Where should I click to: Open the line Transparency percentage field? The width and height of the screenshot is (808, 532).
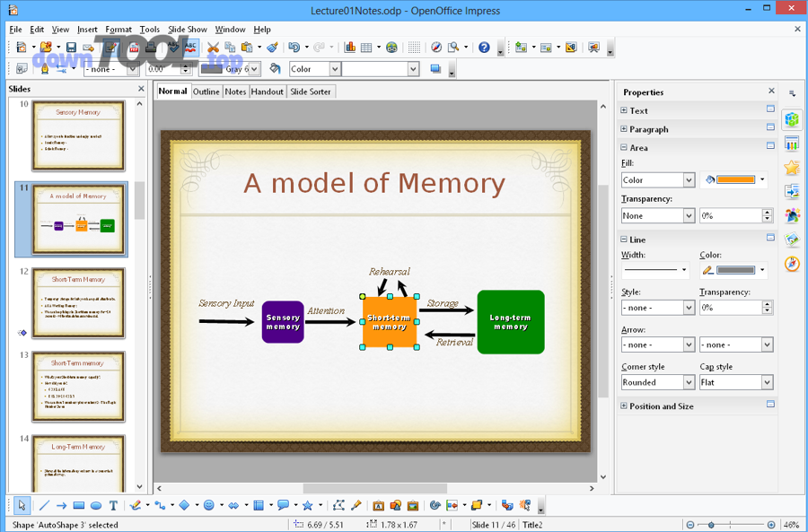tap(733, 305)
